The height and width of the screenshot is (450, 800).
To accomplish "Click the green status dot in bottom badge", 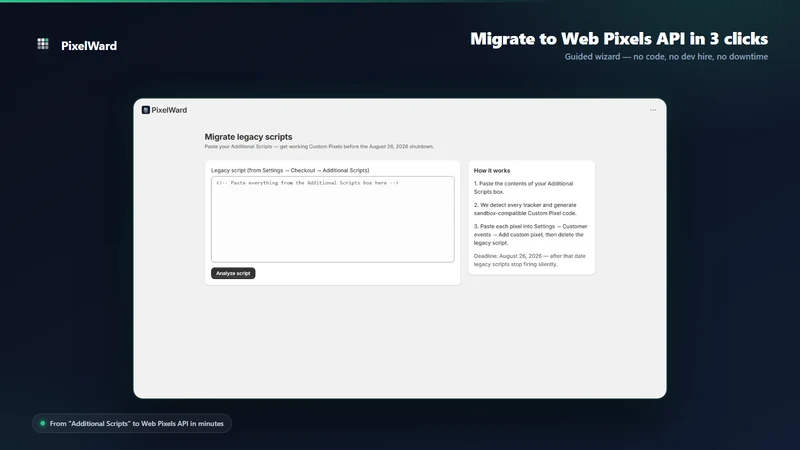I will tap(42, 423).
